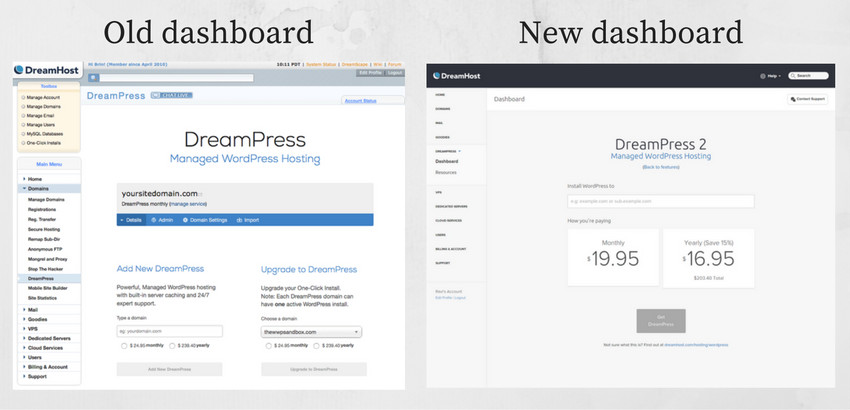Click the gear icon on Domain Settings tab

click(185, 220)
